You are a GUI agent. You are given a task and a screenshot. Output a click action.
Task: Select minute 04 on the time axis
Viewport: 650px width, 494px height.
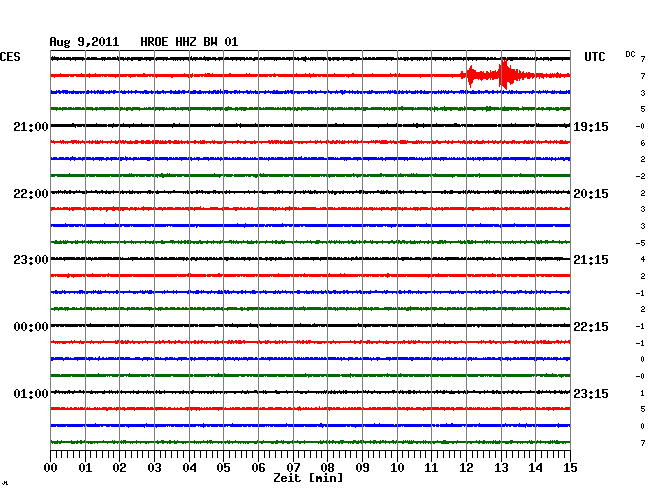(x=189, y=468)
